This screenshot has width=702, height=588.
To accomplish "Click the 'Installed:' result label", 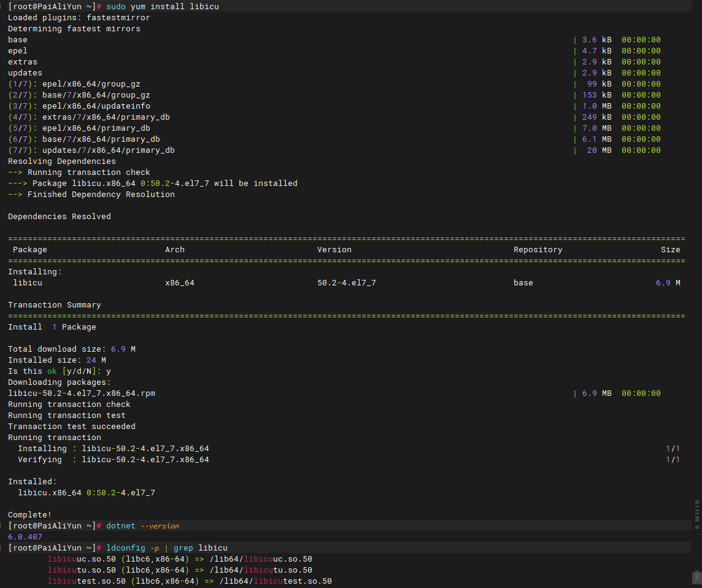I will coord(33,481).
